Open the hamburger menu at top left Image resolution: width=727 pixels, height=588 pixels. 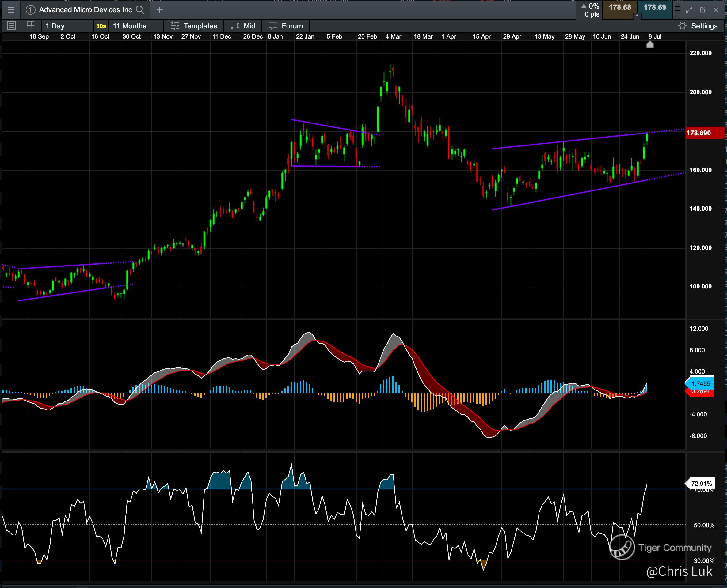(x=11, y=10)
